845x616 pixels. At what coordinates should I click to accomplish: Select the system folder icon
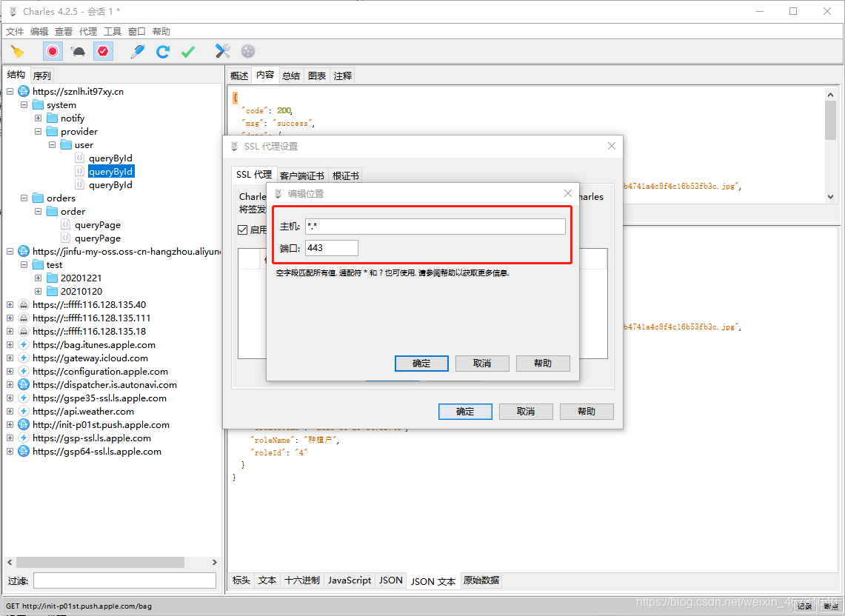38,104
